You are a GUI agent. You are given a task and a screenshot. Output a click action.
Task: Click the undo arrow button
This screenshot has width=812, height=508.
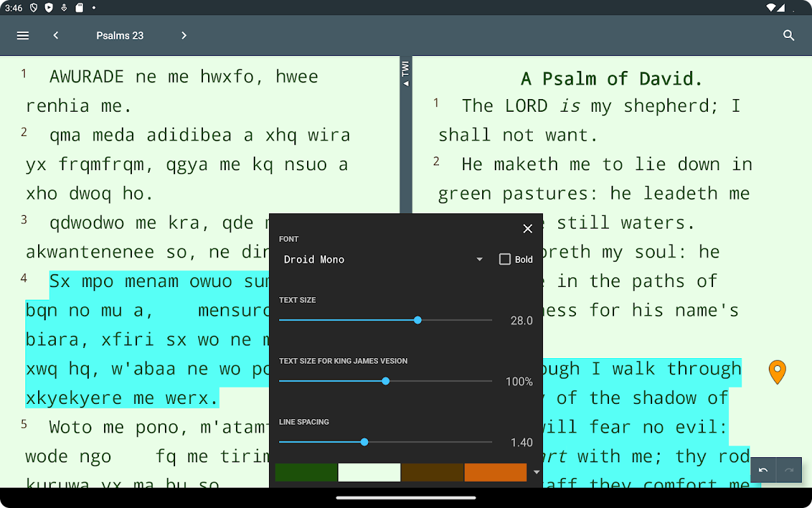tap(763, 470)
